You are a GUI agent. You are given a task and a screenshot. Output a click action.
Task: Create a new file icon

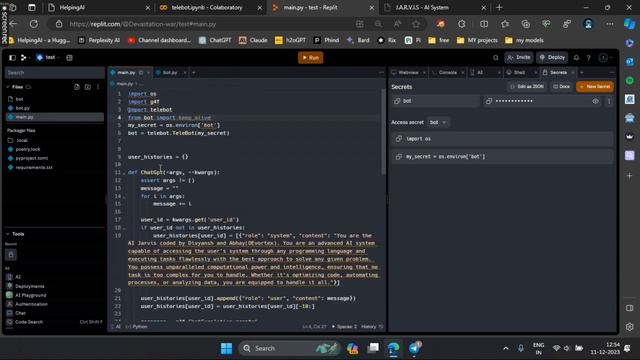click(77, 87)
